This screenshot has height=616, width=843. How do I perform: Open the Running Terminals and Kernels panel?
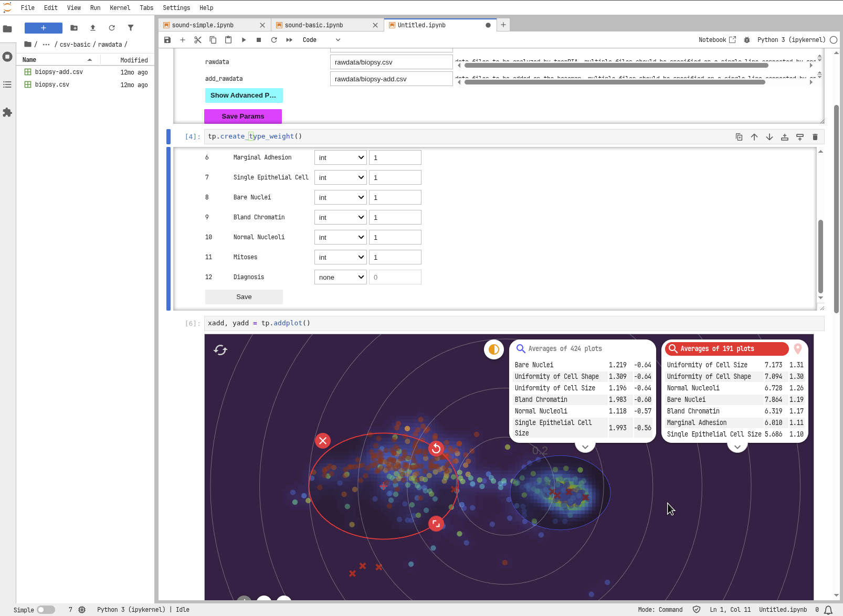(x=7, y=57)
